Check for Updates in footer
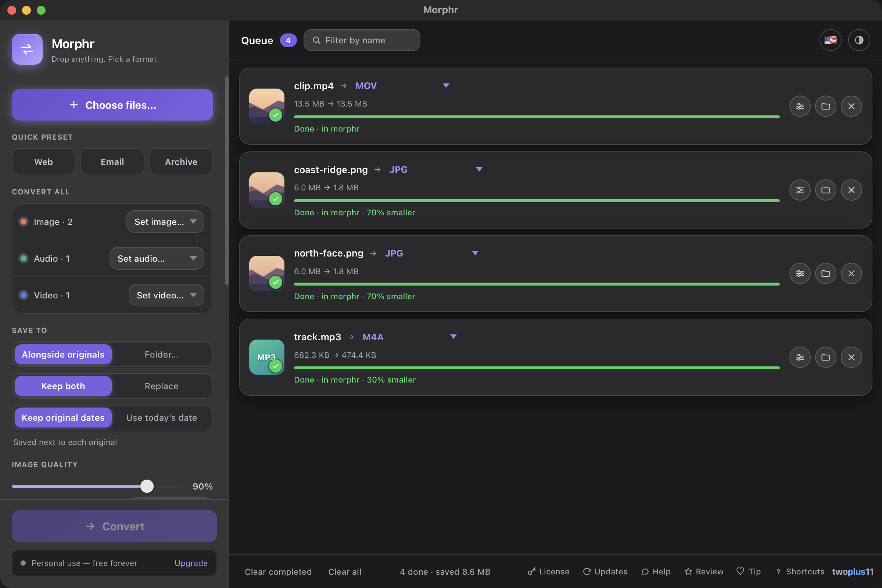Image resolution: width=882 pixels, height=588 pixels. coord(605,571)
